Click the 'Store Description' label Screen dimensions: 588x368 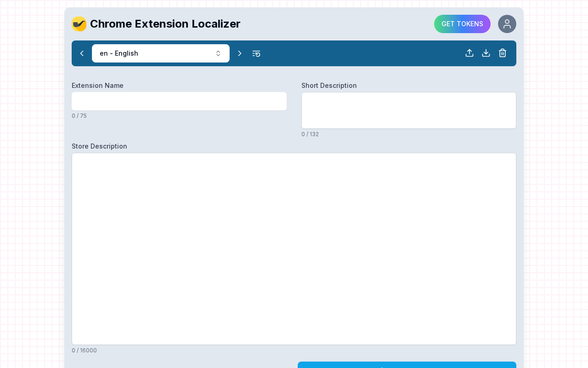click(99, 146)
